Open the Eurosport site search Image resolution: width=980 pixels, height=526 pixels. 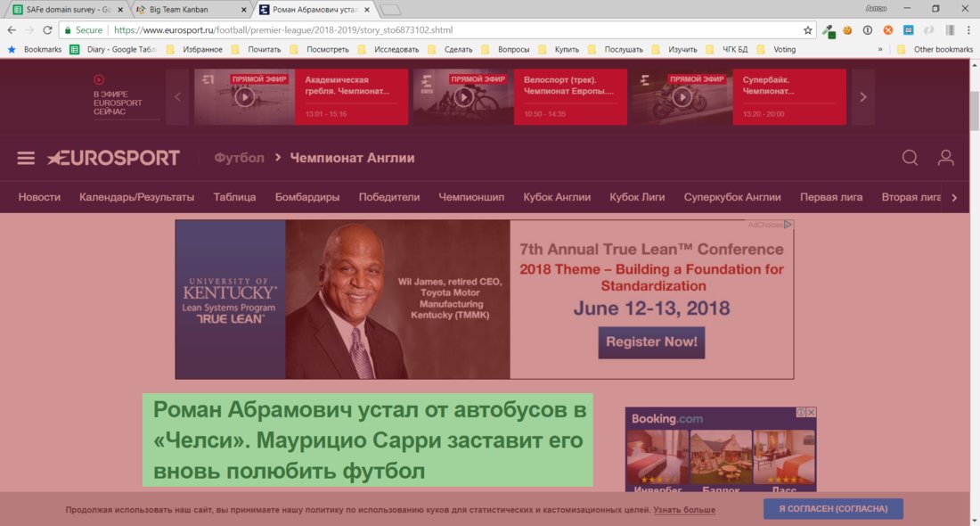[x=910, y=158]
